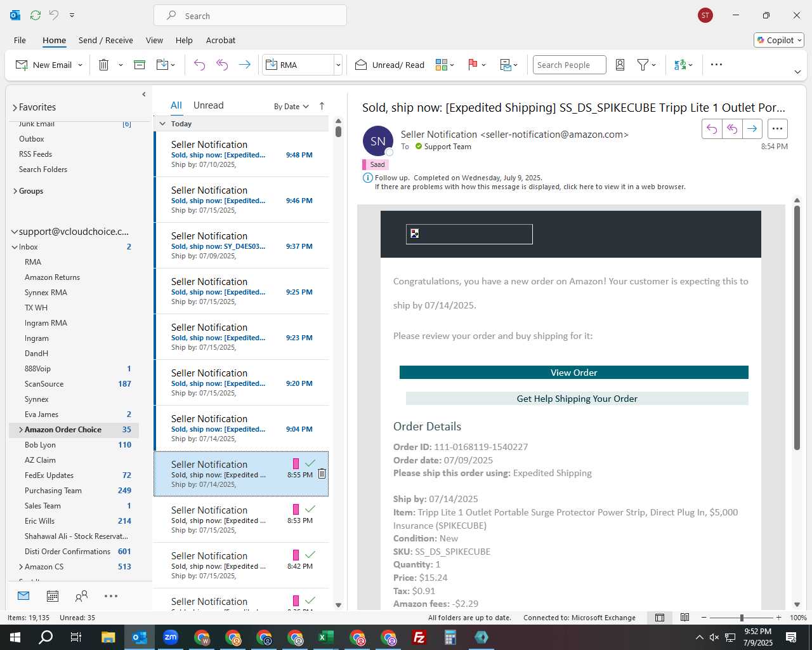Click Reply All icon in ribbon

pos(222,65)
